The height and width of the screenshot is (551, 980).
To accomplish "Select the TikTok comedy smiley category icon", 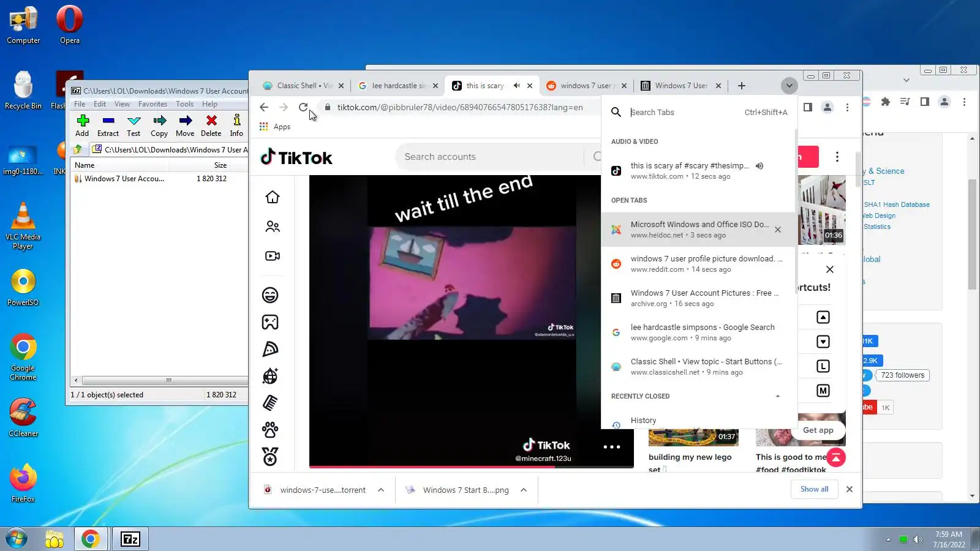I will (x=270, y=295).
